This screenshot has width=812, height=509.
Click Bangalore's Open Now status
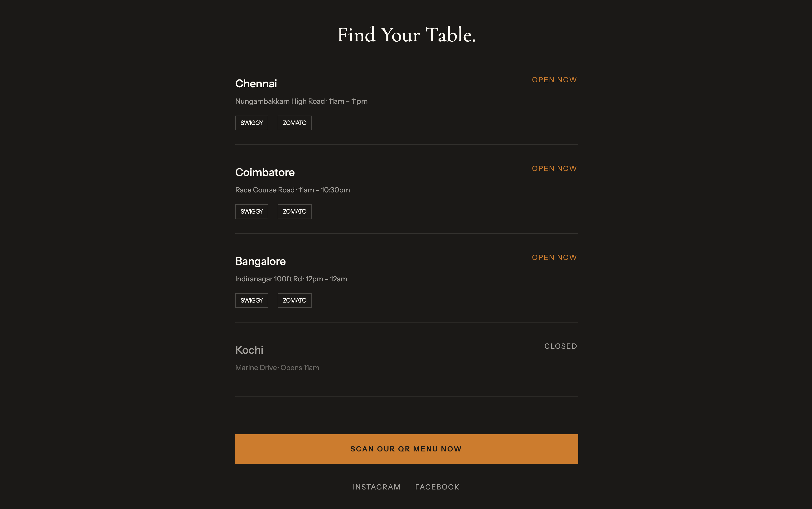click(554, 258)
